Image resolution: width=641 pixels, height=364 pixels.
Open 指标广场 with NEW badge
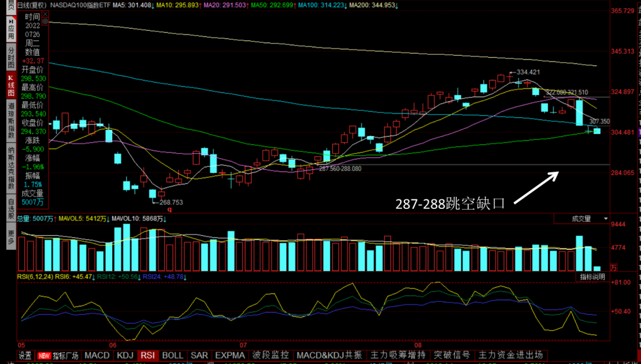[59, 355]
